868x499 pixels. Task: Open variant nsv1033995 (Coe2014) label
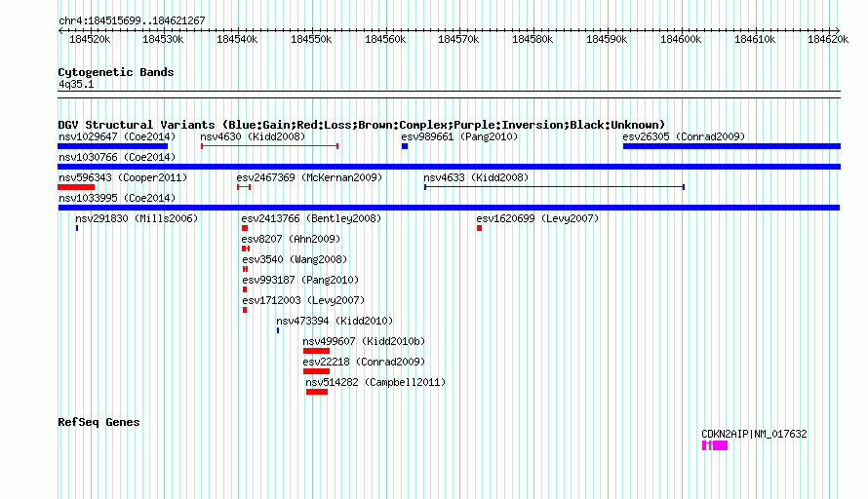click(x=117, y=198)
